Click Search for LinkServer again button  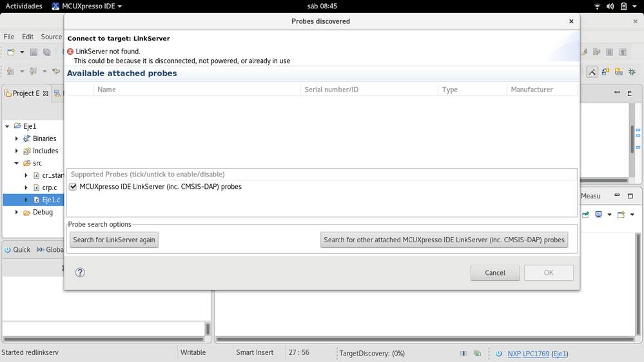pos(114,240)
